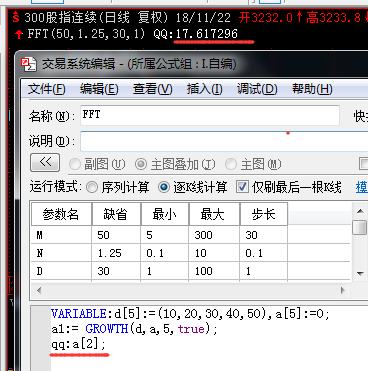Image resolution: width=368 pixels, height=371 pixels.
Task: Click the FFT(50,1.25,30,1) indicator label
Action: click(x=86, y=34)
